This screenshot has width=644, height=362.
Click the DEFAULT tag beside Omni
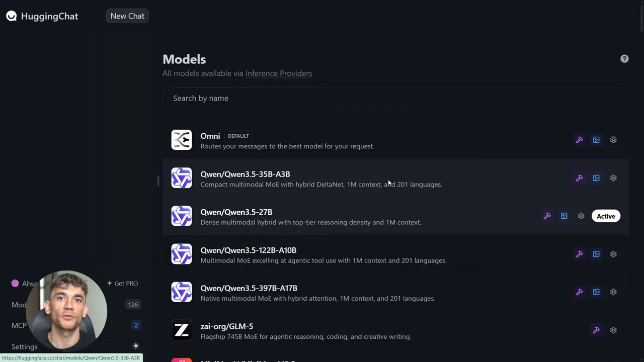pos(238,136)
